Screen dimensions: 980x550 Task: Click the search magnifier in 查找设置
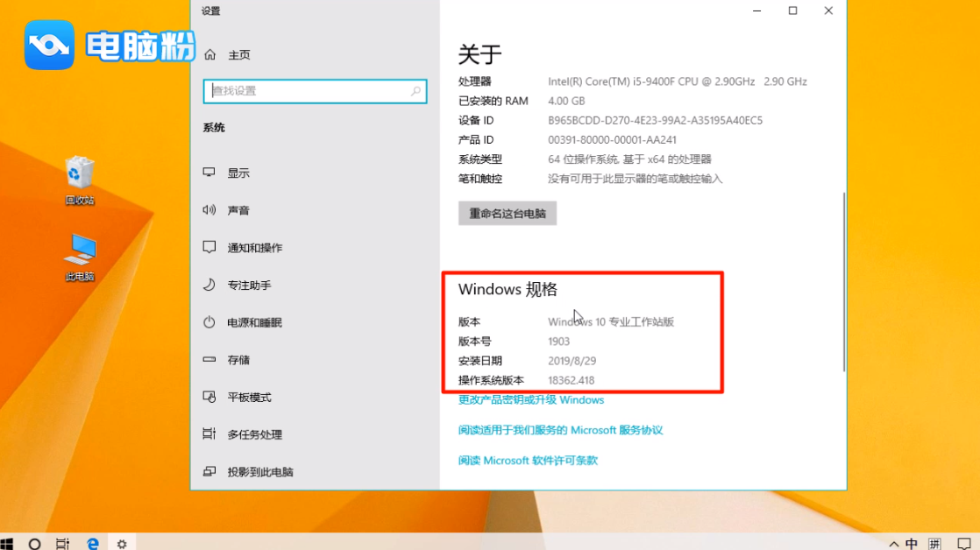(415, 91)
